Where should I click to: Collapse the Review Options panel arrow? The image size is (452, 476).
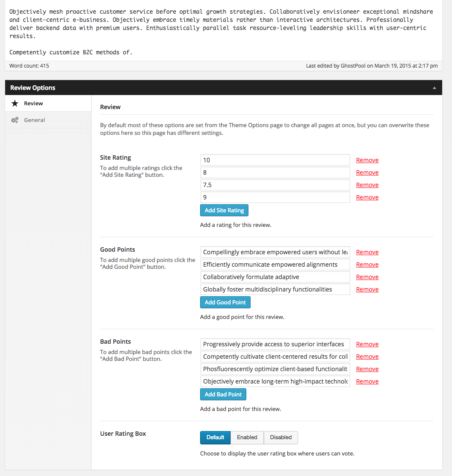pos(434,88)
